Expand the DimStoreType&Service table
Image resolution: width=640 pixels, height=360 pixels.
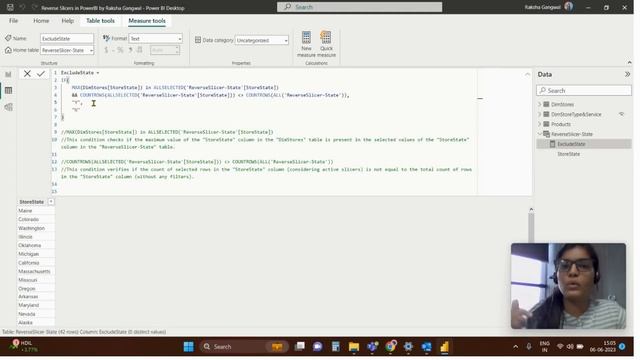point(540,114)
